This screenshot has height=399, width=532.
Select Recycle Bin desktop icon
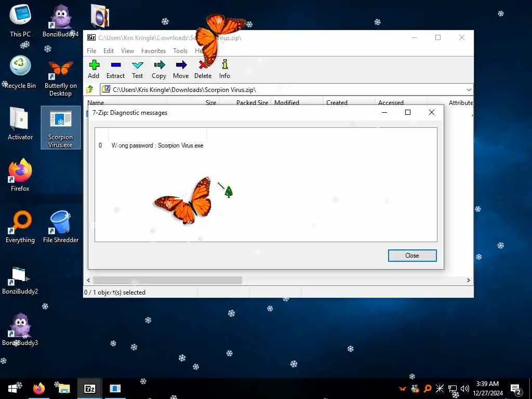pyautogui.click(x=20, y=73)
